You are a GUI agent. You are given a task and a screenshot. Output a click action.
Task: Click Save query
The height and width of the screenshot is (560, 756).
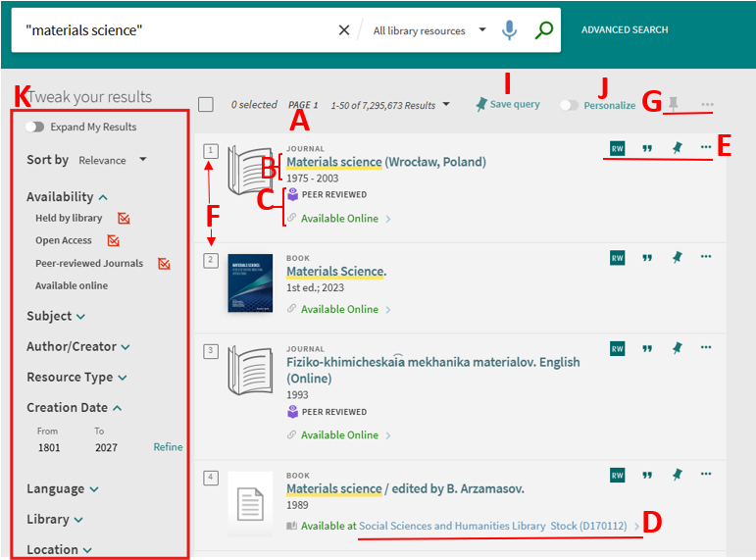[x=507, y=104]
